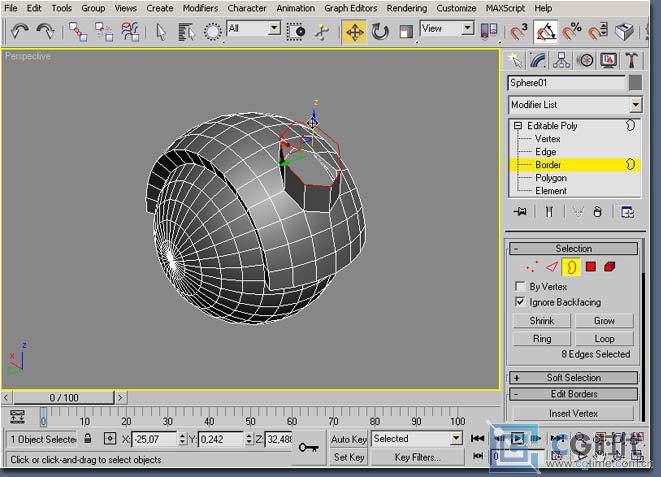Image resolution: width=661 pixels, height=477 pixels.
Task: Collapse the Edit Borders rollout
Action: [573, 394]
